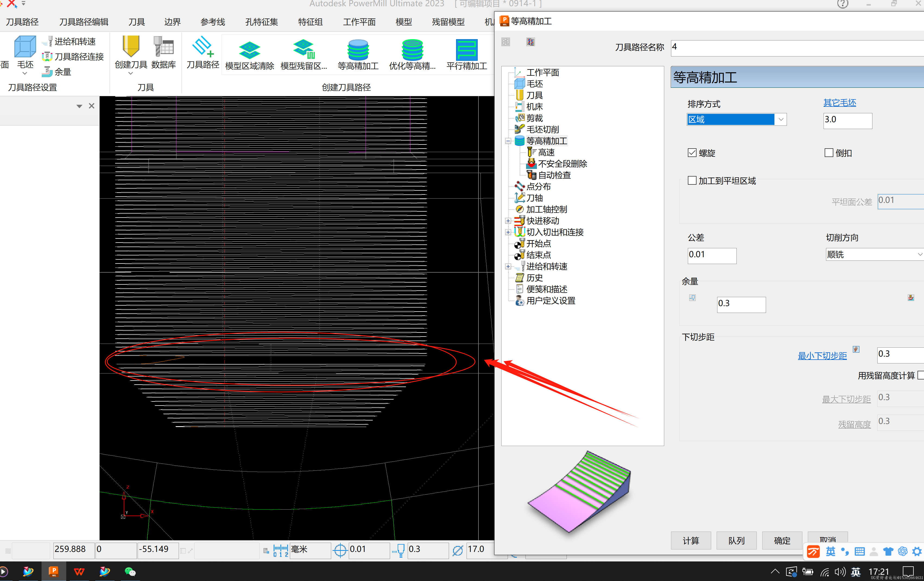The height and width of the screenshot is (581, 924).
Task: Enable the 倒扣 checkbox
Action: pos(829,153)
